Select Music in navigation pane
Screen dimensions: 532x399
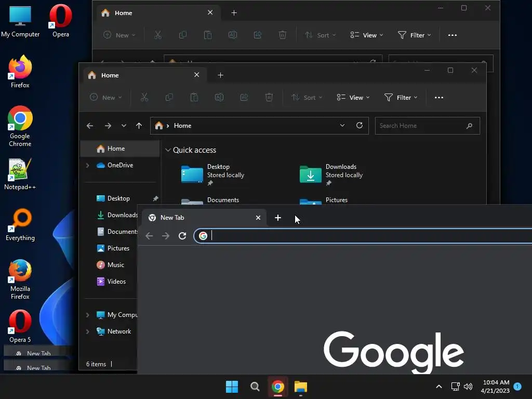109,265
